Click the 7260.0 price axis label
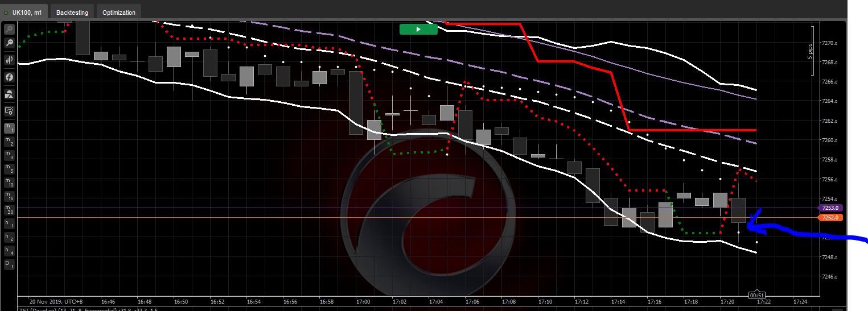 (x=828, y=140)
